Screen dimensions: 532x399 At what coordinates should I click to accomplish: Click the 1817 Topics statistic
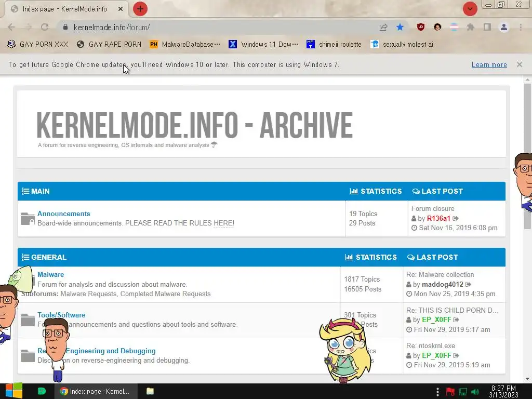click(x=362, y=279)
